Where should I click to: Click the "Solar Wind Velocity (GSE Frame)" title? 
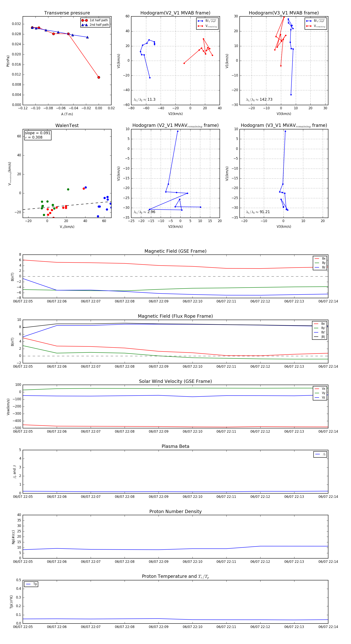[x=175, y=381]
